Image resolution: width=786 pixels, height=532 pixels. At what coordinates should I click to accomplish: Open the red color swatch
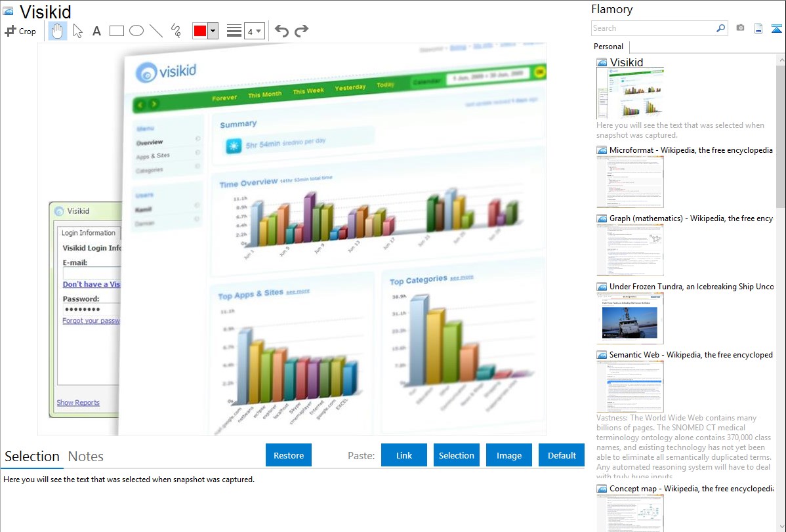pyautogui.click(x=200, y=31)
